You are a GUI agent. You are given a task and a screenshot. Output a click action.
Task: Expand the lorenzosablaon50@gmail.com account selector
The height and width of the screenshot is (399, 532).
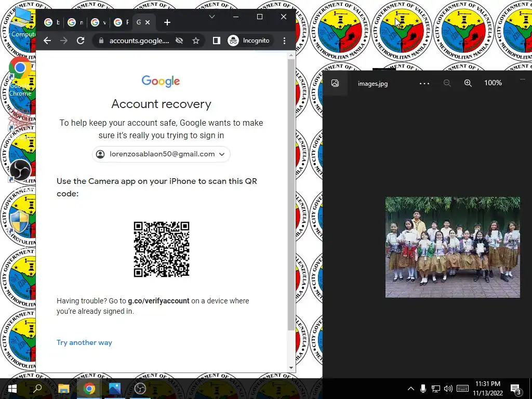(161, 154)
